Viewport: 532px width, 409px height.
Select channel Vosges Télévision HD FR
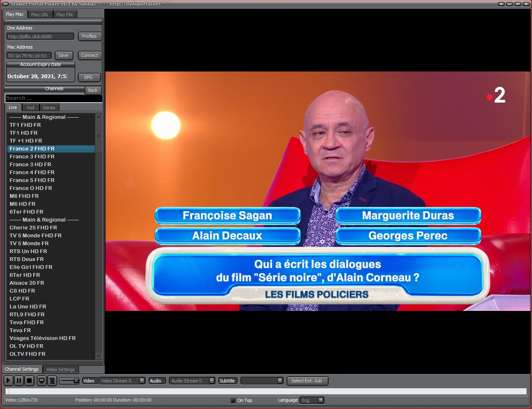pos(52,338)
